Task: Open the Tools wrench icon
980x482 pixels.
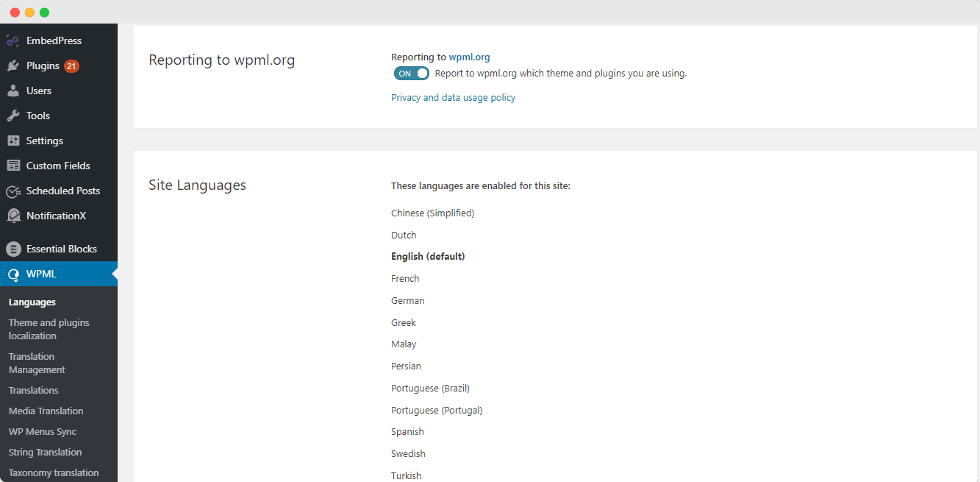Action: coord(12,116)
